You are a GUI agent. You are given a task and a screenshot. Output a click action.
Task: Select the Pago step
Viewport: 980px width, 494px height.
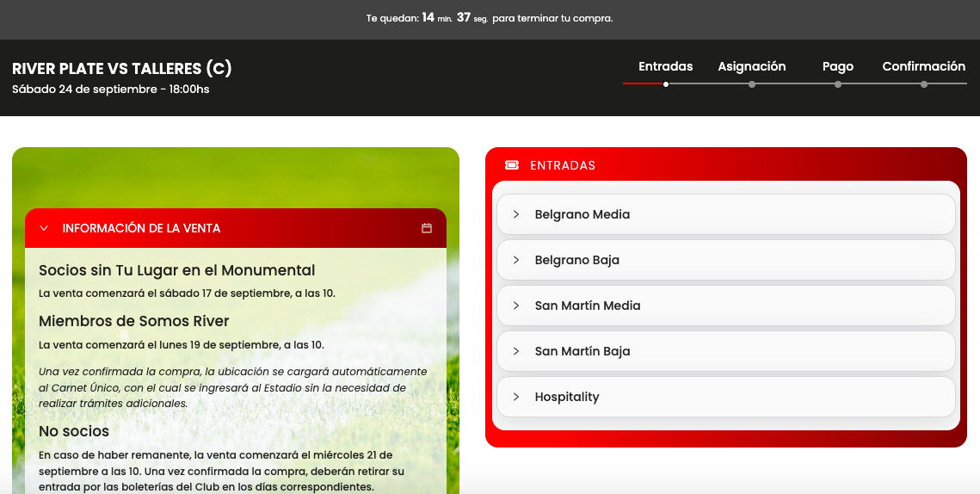pyautogui.click(x=837, y=66)
